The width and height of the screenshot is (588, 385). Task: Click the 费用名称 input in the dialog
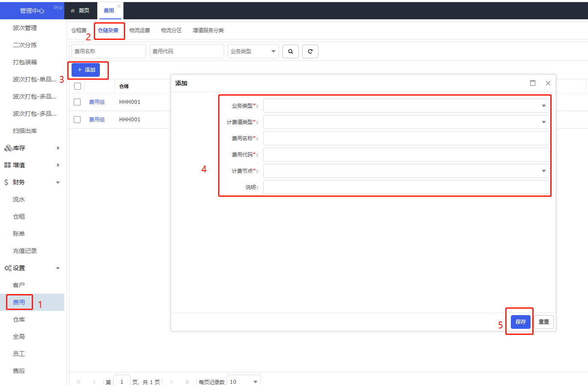click(406, 138)
